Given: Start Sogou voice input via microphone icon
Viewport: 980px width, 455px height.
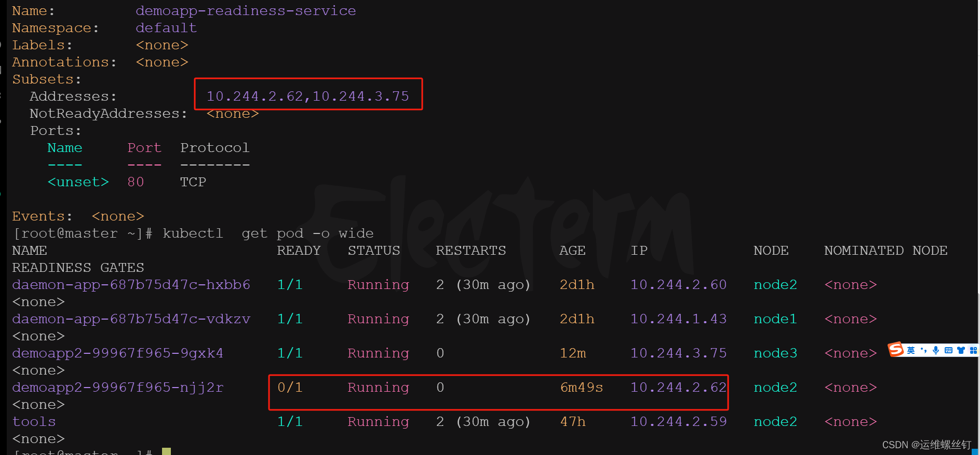Looking at the screenshot, I should point(936,351).
